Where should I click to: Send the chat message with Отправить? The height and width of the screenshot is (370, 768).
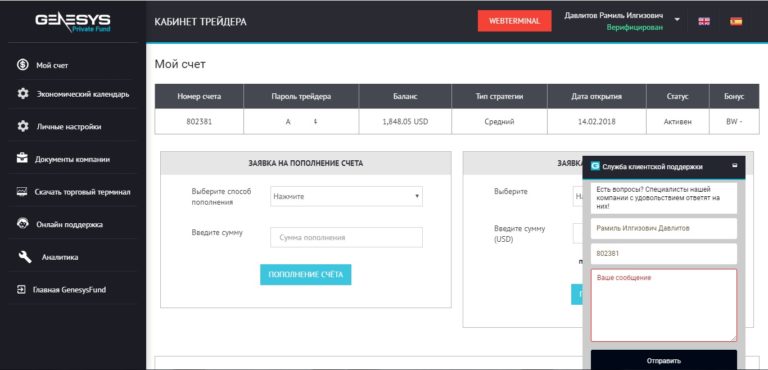pyautogui.click(x=664, y=360)
